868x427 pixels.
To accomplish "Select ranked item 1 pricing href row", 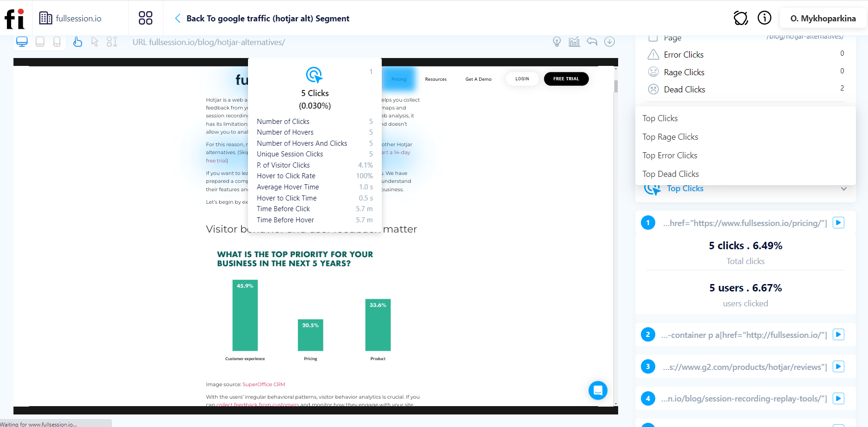I will 745,223.
